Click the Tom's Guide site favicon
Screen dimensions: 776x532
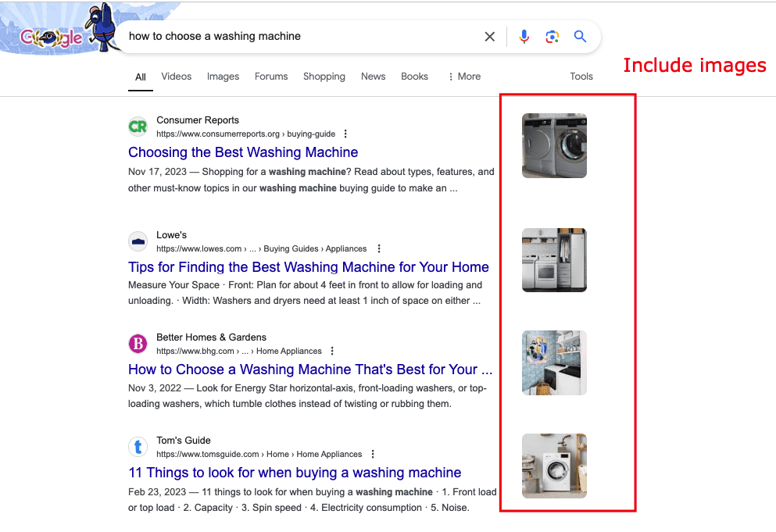(x=138, y=446)
